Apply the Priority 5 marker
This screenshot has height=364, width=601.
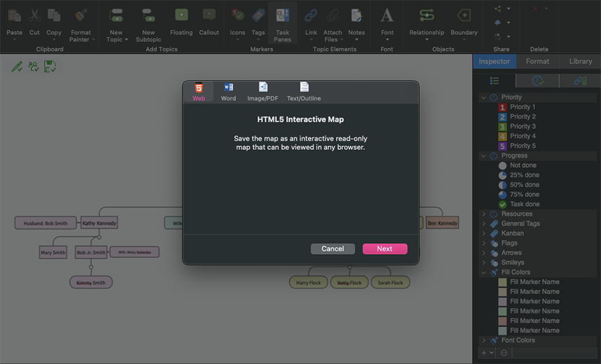click(516, 146)
